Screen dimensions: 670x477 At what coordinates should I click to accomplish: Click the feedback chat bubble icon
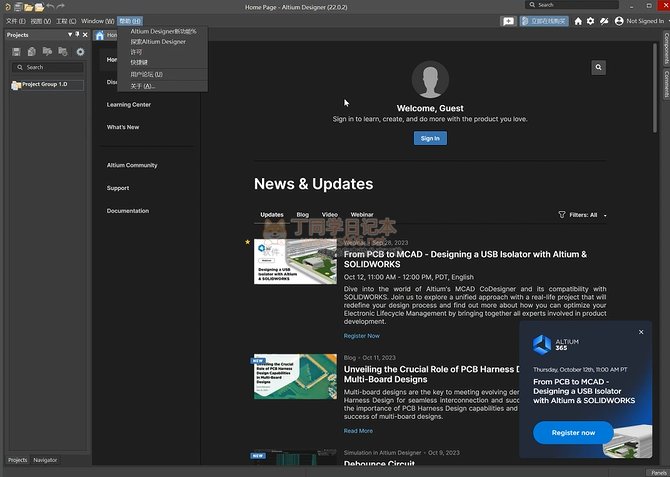[x=509, y=21]
